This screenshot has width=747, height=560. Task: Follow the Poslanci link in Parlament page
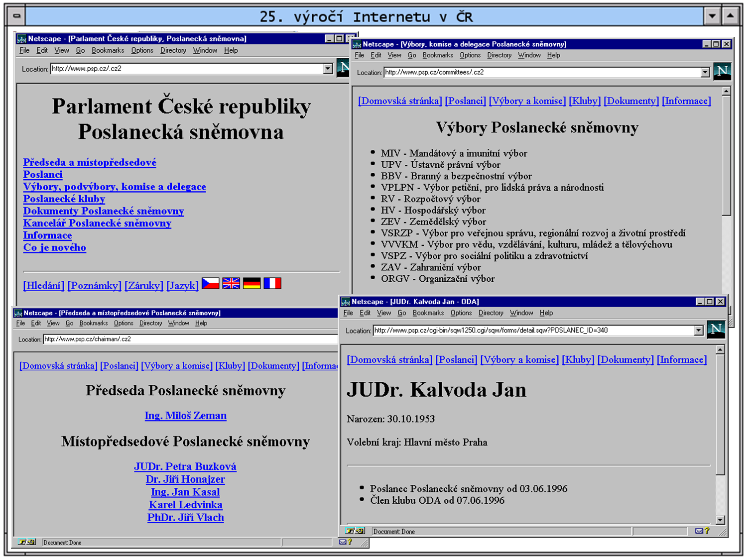tap(43, 175)
